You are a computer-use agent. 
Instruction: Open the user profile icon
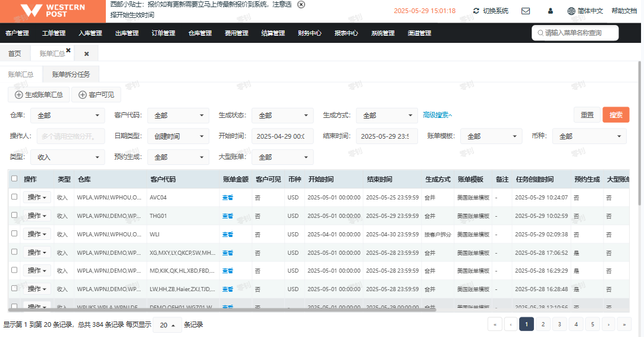[551, 11]
